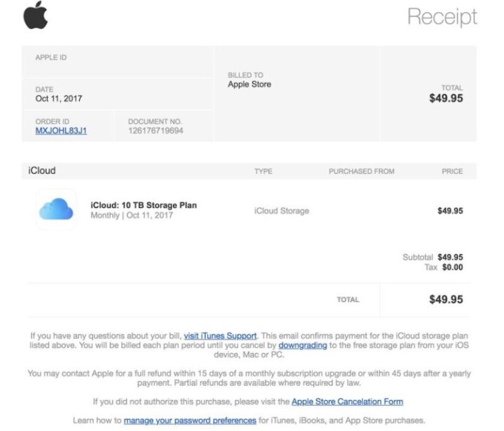Click the Subtotal $49.95 amount
This screenshot has width=504, height=431.
coord(451,258)
